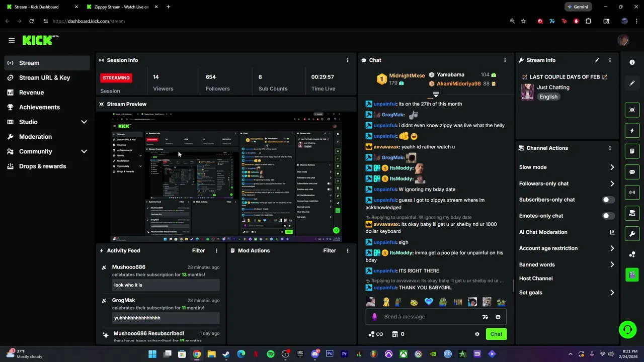Open the green headset support button

[627, 330]
